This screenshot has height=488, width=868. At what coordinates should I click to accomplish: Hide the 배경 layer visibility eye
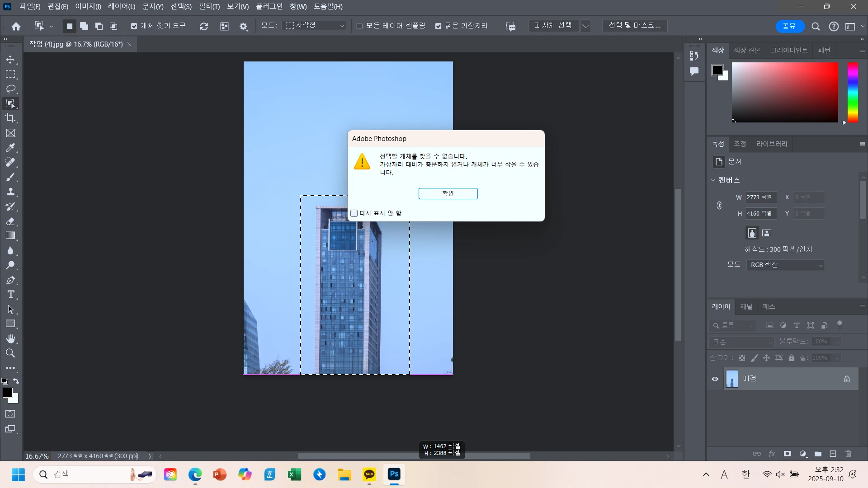715,379
